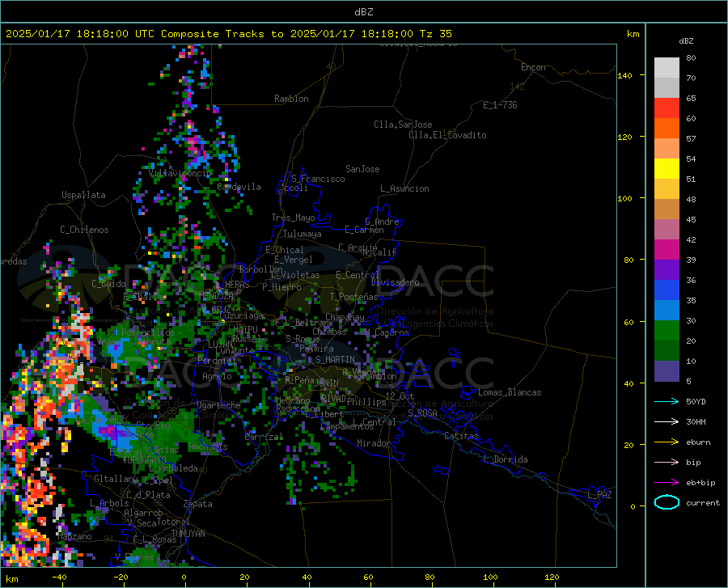The image size is (728, 588).
Task: Click the 30HM white arrow legend icon
Action: [667, 421]
